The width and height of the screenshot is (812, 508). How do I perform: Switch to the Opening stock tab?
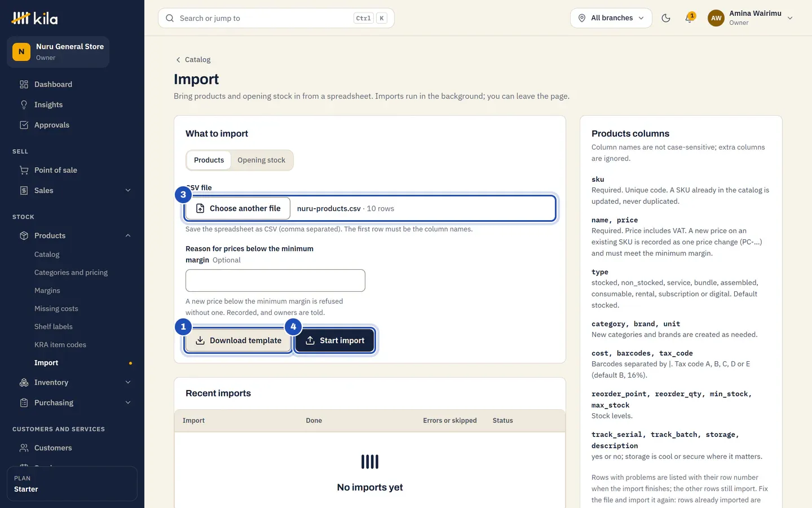pyautogui.click(x=261, y=160)
